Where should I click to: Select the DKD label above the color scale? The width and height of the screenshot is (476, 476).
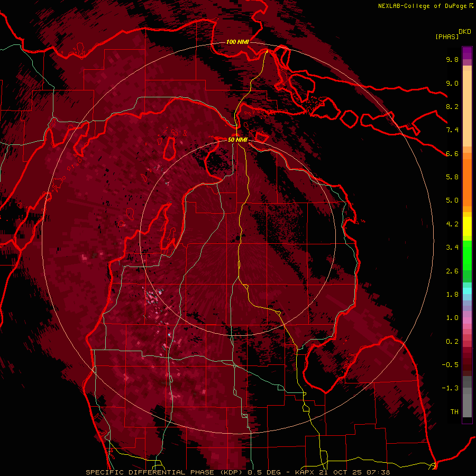coord(465,32)
